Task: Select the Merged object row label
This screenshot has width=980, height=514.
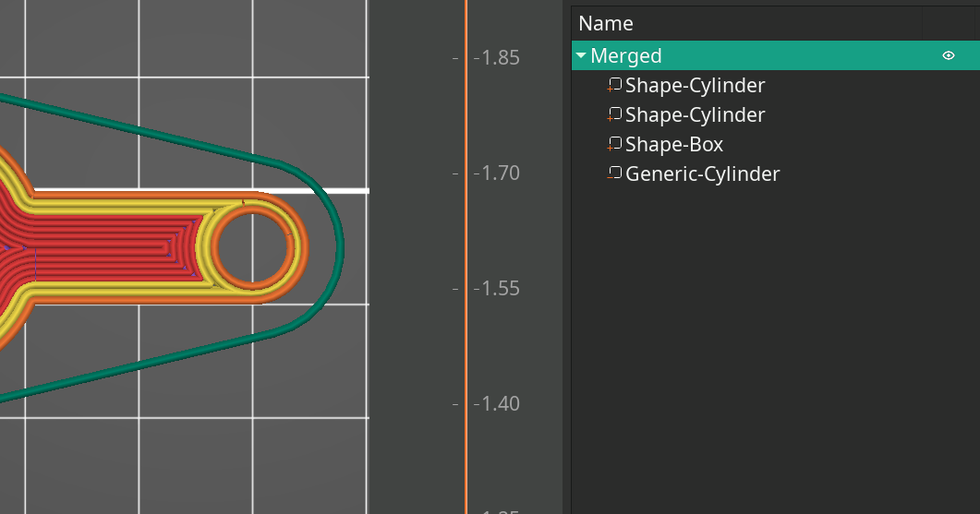Action: pos(626,56)
